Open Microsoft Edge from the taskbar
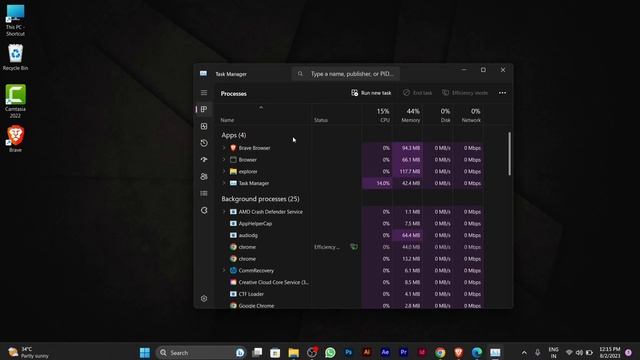This screenshot has height=360, width=640. point(477,353)
